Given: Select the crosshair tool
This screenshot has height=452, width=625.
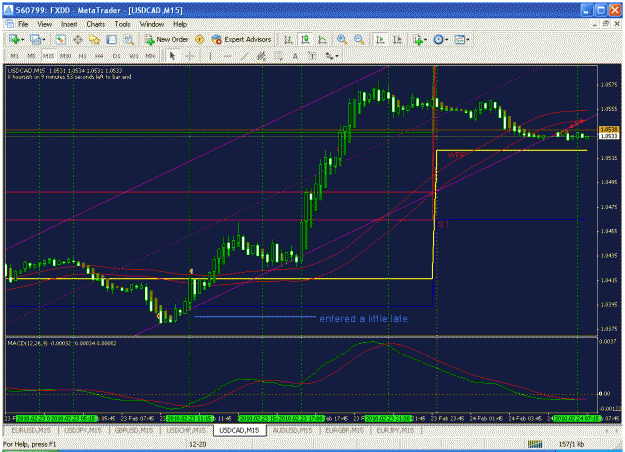Looking at the screenshot, I should [x=190, y=56].
